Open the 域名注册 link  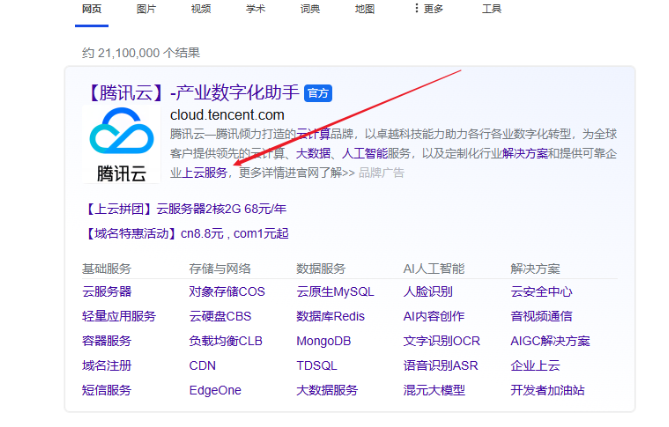(x=107, y=366)
